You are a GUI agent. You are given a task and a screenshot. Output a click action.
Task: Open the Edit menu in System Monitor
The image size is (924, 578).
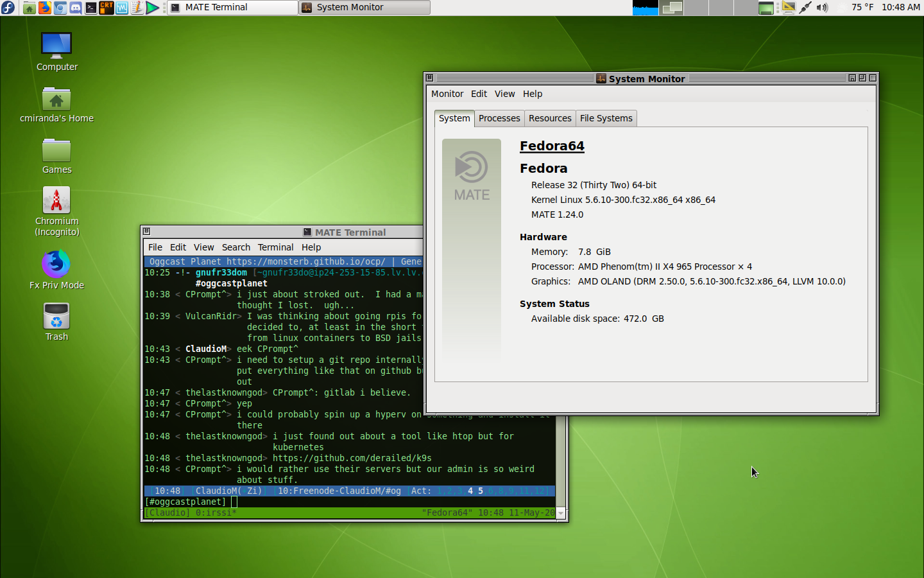coord(479,94)
